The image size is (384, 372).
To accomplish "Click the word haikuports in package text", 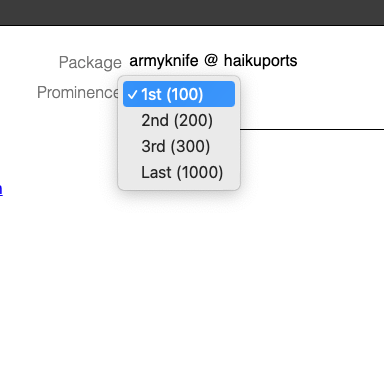I will (x=260, y=61).
